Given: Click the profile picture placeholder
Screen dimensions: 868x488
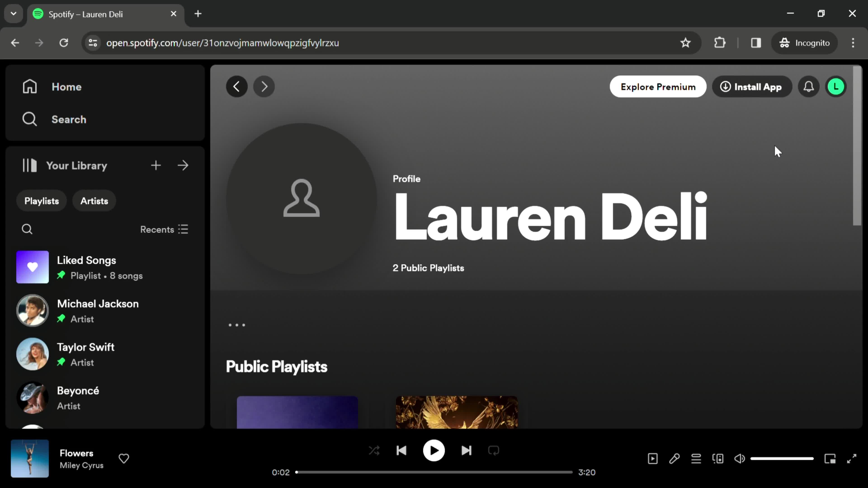Looking at the screenshot, I should (301, 199).
